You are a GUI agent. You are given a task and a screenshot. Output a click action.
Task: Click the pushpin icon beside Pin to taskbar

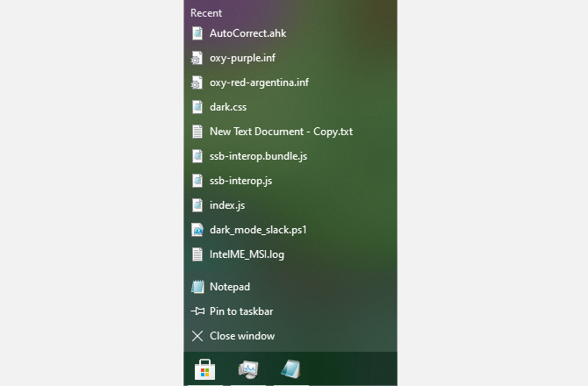pyautogui.click(x=197, y=311)
